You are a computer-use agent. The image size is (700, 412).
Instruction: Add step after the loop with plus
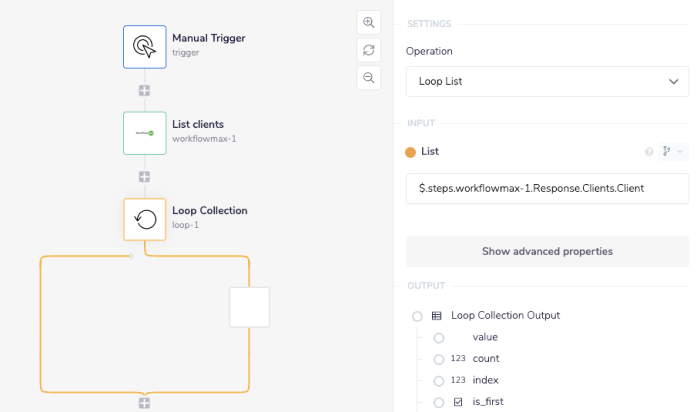[144, 403]
